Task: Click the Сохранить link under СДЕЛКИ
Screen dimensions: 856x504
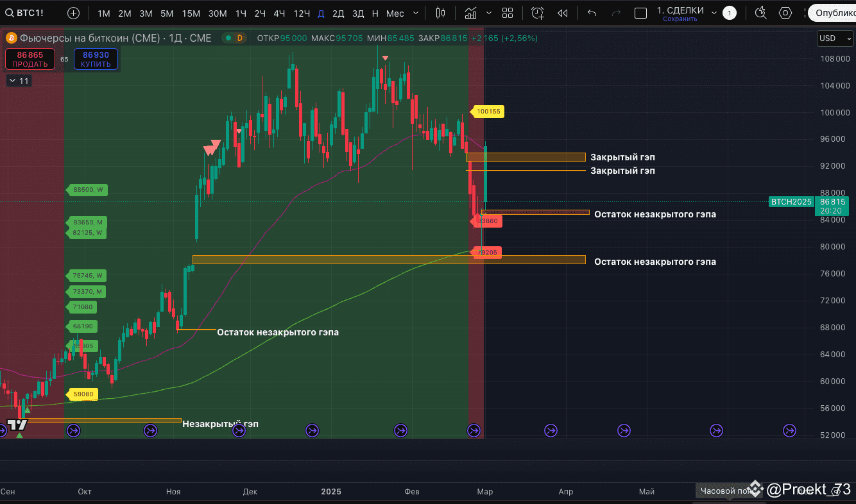Action: 681,19
